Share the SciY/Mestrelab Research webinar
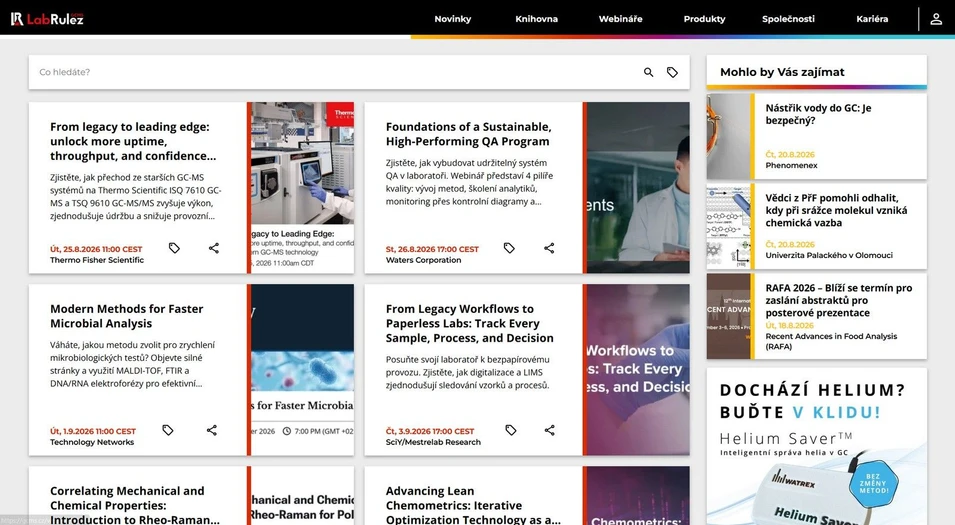Image resolution: width=955 pixels, height=525 pixels. click(549, 430)
